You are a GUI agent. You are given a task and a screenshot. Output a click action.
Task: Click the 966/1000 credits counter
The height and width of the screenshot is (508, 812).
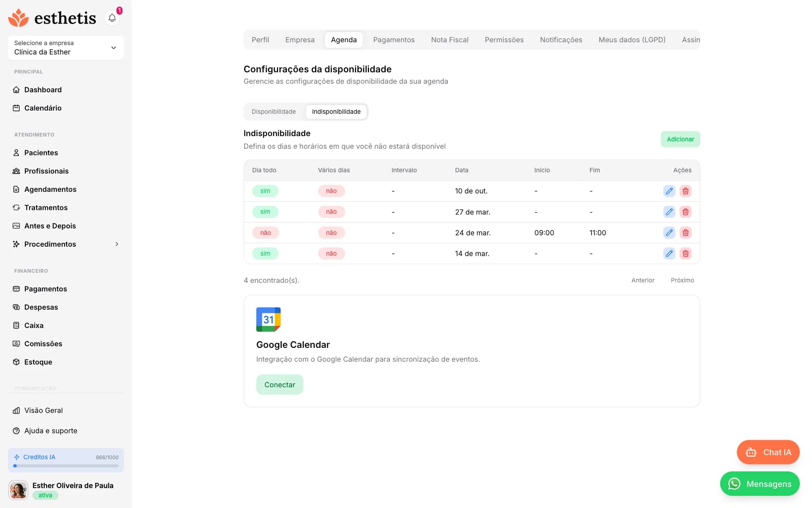point(107,458)
